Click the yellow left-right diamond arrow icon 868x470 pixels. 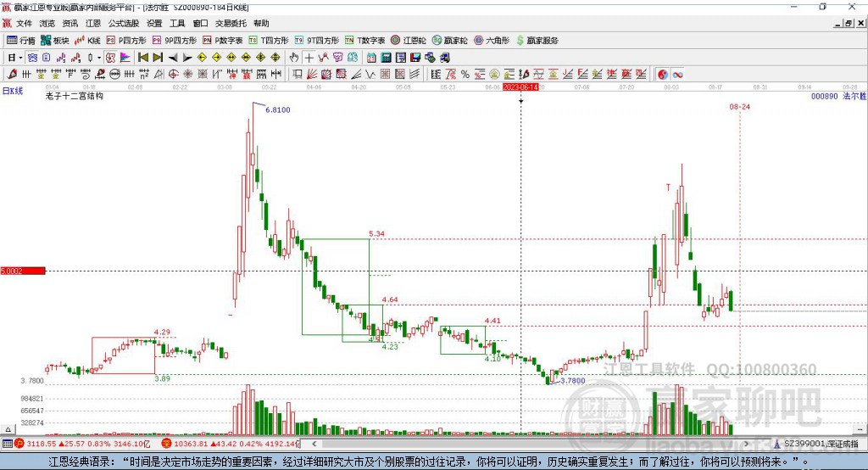pos(231,58)
